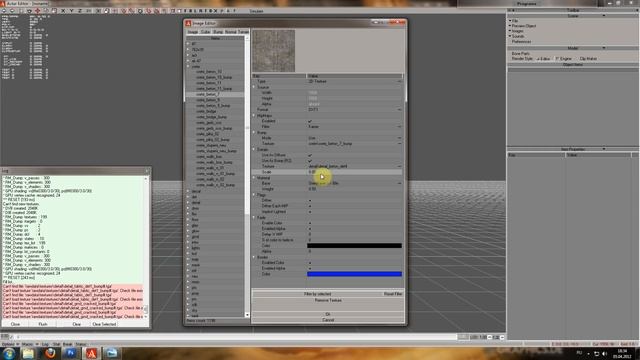
Task: Activate the Actor Editor taskbar icon
Action: click(x=91, y=353)
